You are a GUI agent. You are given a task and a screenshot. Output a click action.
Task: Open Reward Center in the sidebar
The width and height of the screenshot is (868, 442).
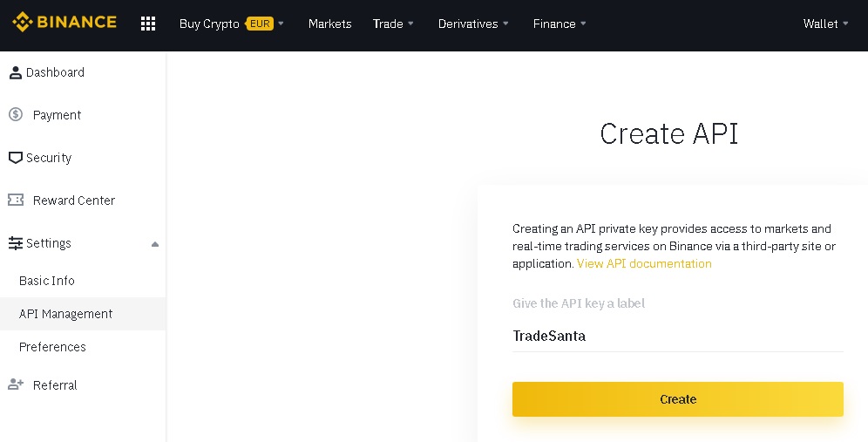(x=73, y=200)
